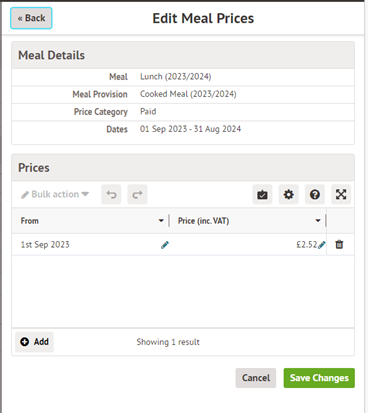Image resolution: width=368 pixels, height=413 pixels.
Task: Open table settings gear icon
Action: 289,194
